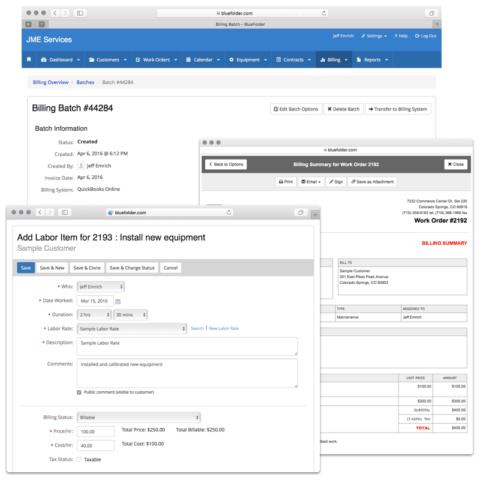Click New Labor Rate link

(x=224, y=328)
